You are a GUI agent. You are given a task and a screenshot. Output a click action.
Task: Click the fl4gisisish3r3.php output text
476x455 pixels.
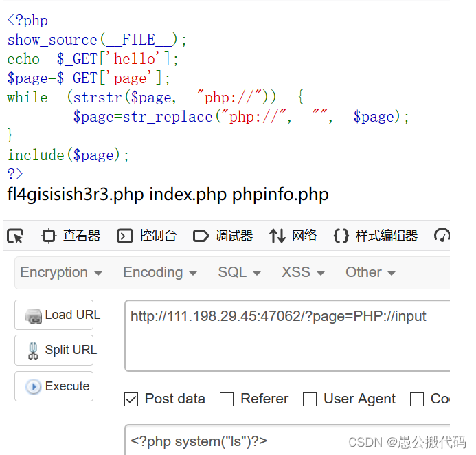tap(76, 195)
